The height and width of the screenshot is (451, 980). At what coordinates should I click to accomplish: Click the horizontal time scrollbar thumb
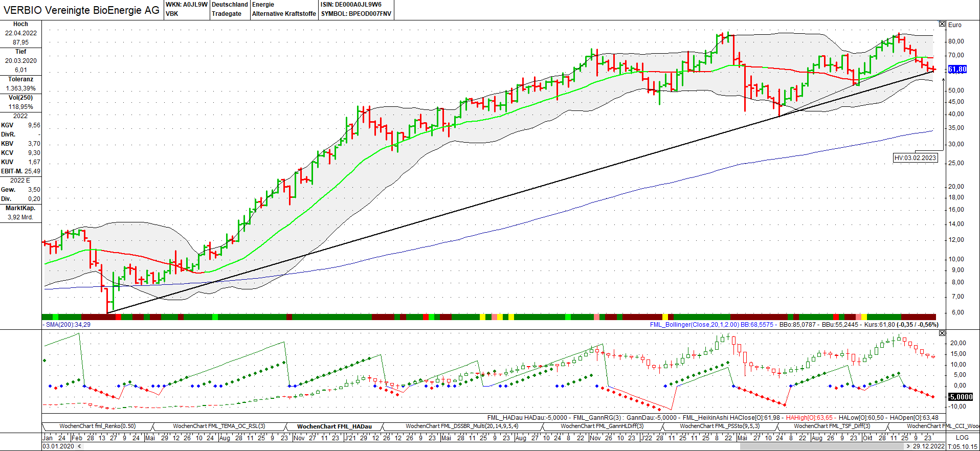[x=821, y=446]
